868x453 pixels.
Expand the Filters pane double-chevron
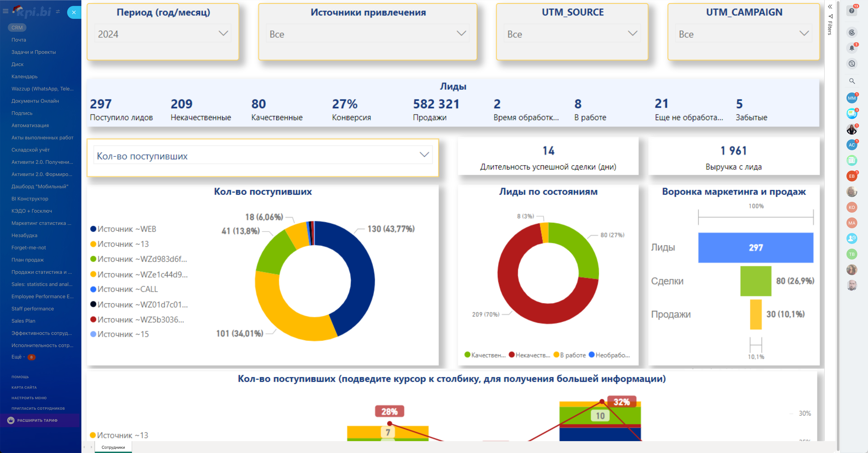click(830, 6)
